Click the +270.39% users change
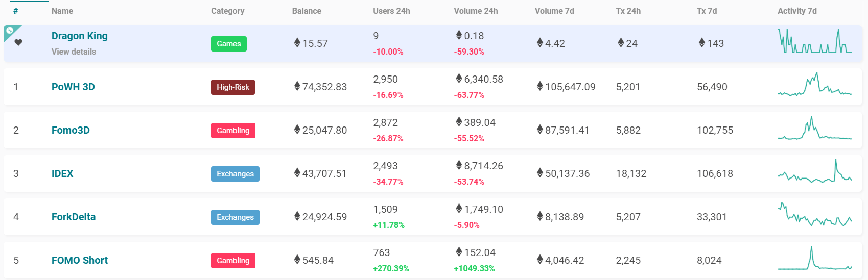The height and width of the screenshot is (280, 868). (391, 268)
